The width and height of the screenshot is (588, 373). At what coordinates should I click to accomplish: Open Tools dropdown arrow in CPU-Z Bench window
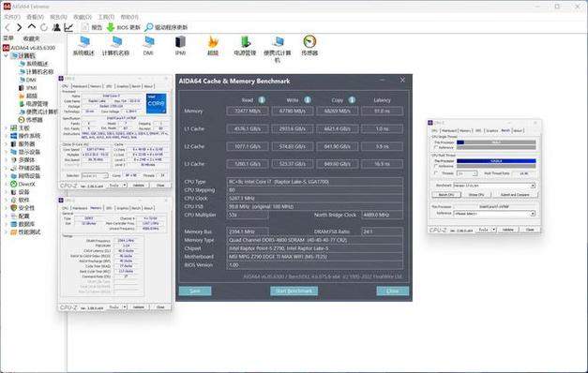[494, 230]
